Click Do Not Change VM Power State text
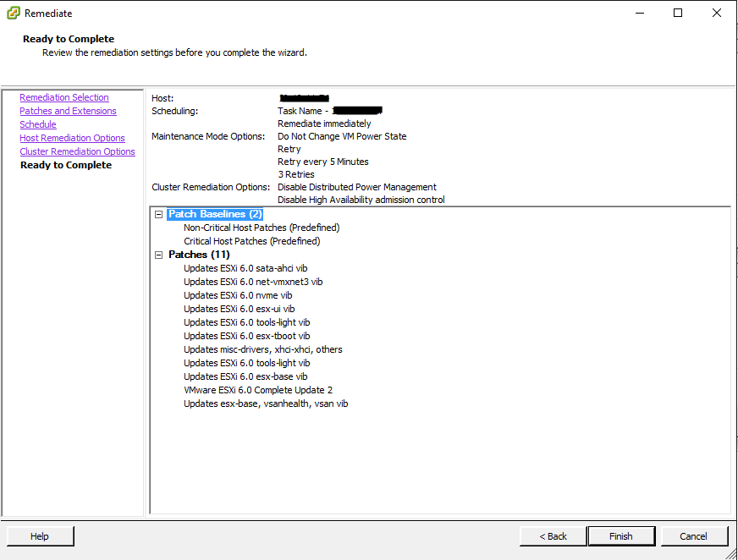 click(342, 136)
